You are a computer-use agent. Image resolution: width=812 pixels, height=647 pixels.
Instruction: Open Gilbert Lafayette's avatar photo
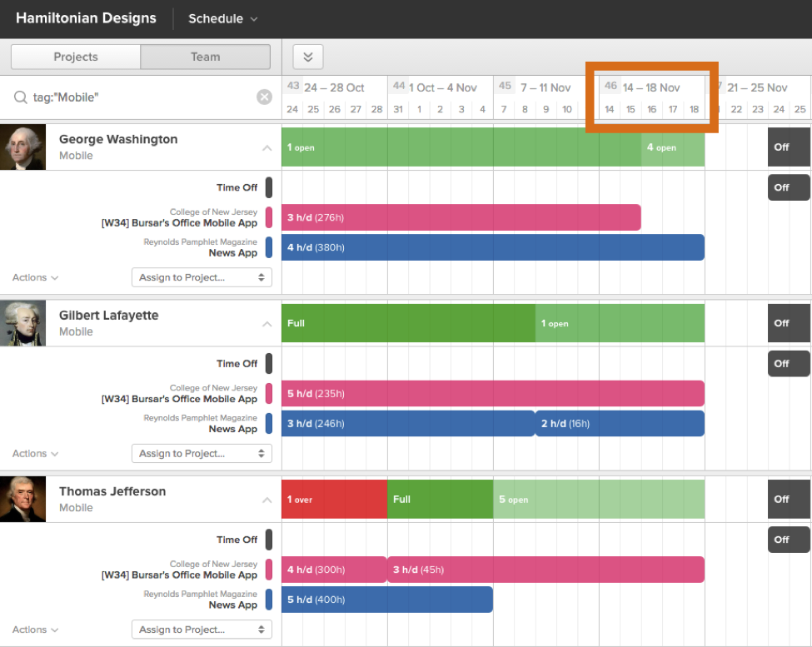22,323
